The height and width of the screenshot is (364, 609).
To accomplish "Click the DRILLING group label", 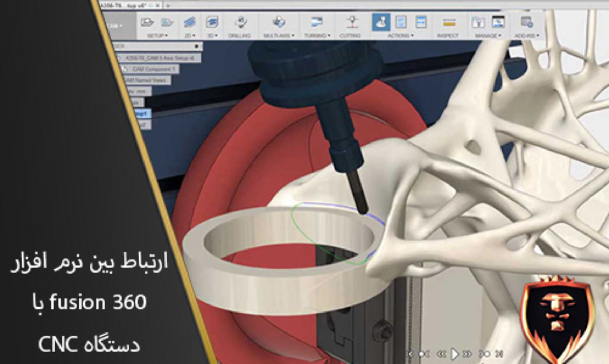I will [239, 36].
